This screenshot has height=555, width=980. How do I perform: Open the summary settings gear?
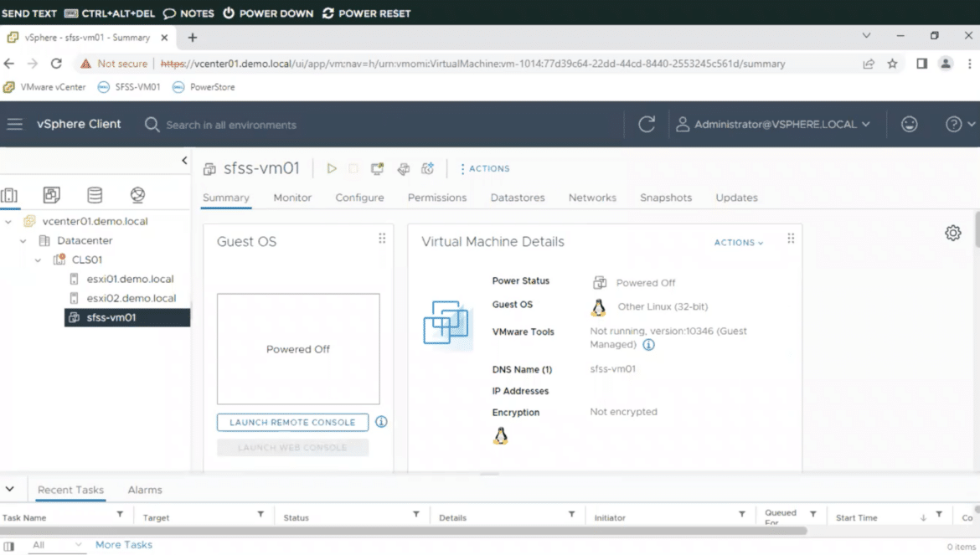pyautogui.click(x=952, y=233)
